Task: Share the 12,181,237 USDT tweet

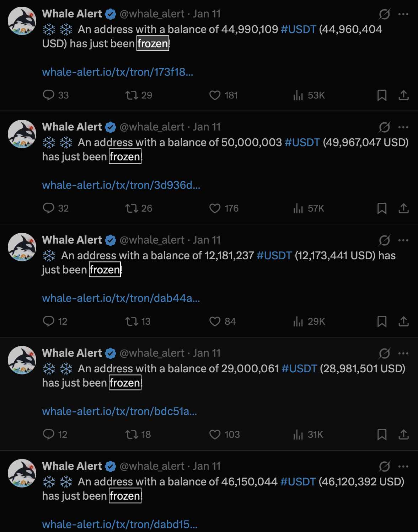Action: 403,321
